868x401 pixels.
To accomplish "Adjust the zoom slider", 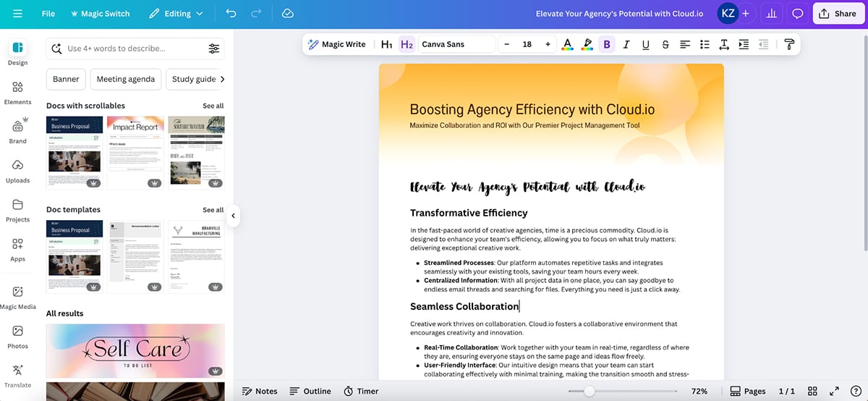I will (589, 391).
